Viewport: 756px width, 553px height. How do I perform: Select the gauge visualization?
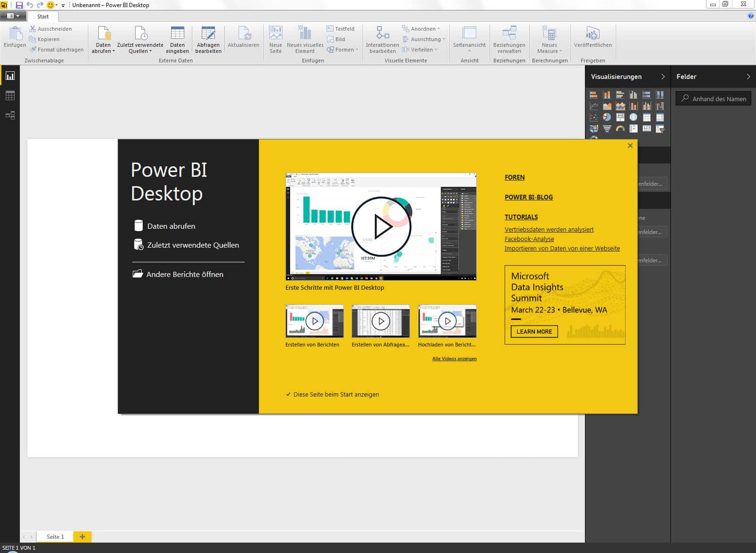tap(620, 129)
